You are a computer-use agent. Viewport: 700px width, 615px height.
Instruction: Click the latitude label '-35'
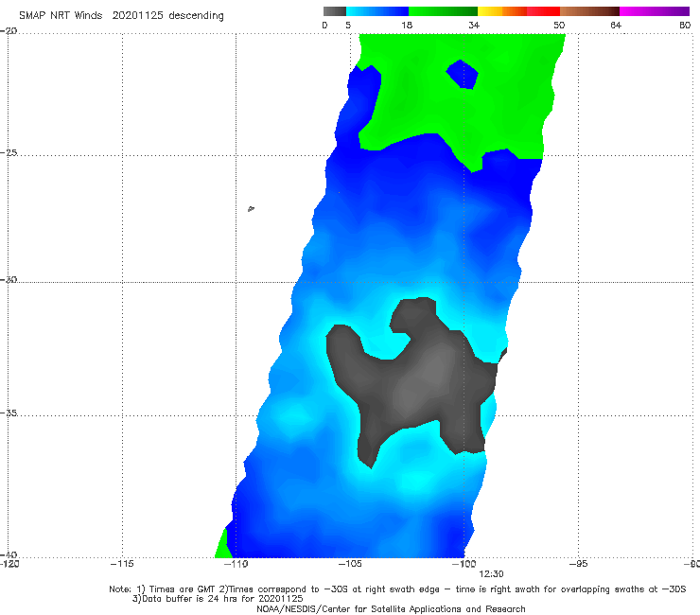tap(9, 413)
